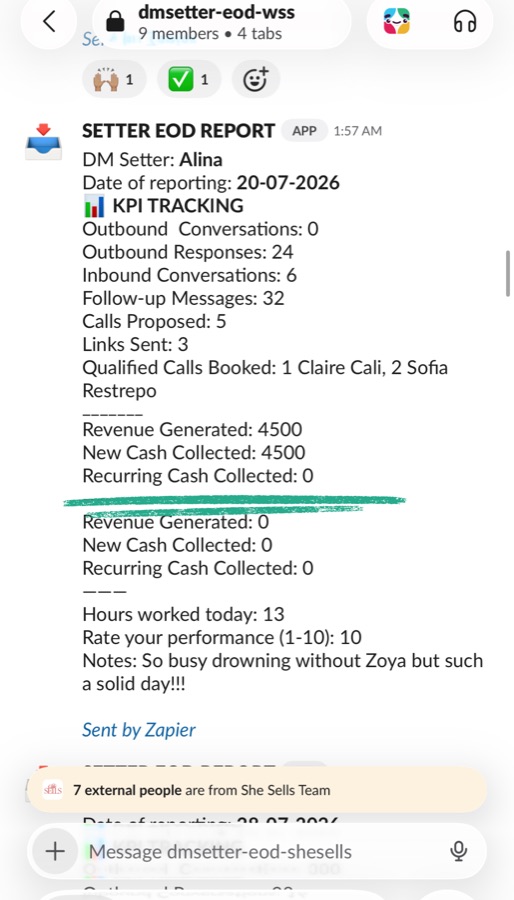Open the dmsetter-eod-wss channel details
This screenshot has height=900, width=514.
216,11
